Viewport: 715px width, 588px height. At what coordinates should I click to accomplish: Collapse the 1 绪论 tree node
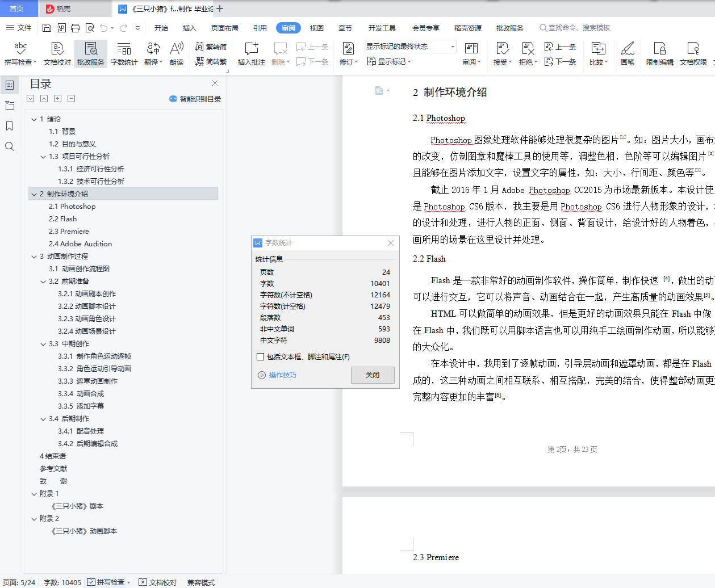click(x=34, y=119)
